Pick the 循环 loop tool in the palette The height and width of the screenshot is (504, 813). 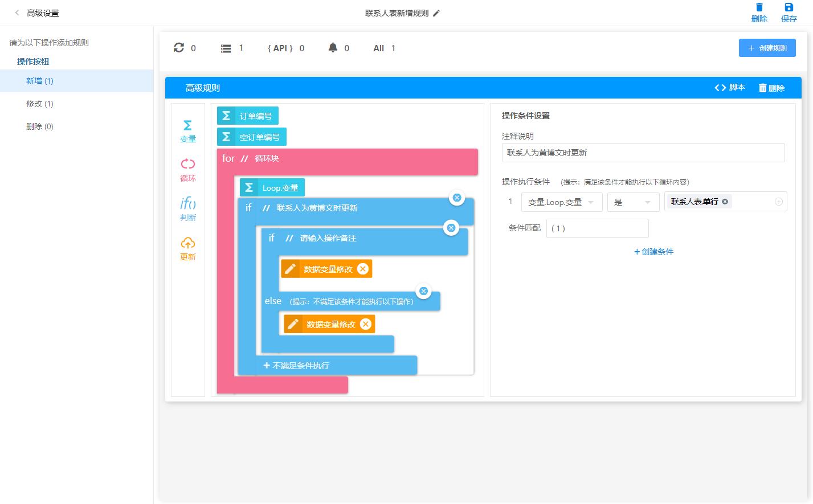click(x=187, y=170)
